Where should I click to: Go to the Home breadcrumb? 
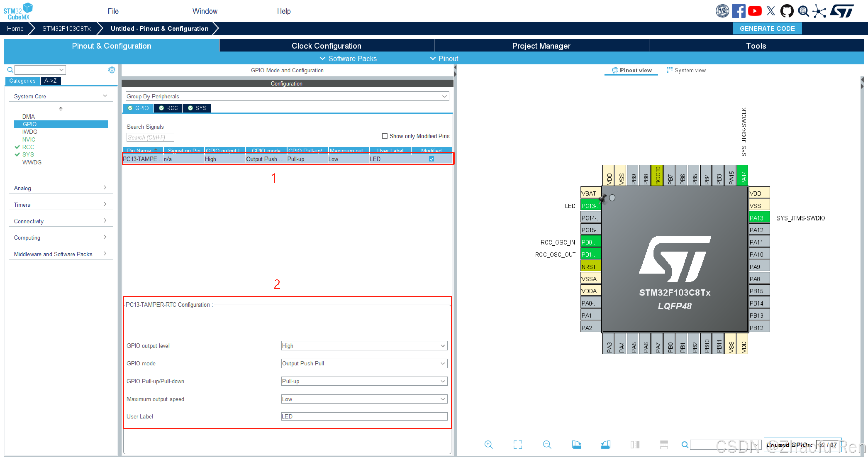coord(15,29)
